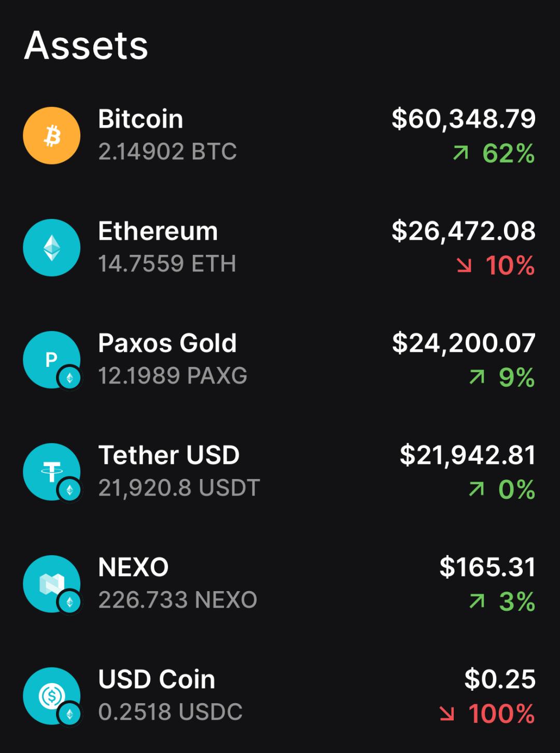This screenshot has height=753, width=560.
Task: Tap the 12.1989 PAXG balance
Action: tap(172, 376)
